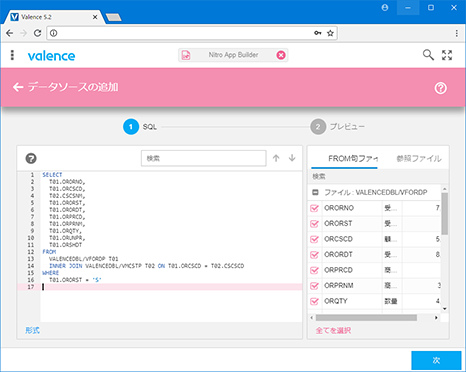The width and height of the screenshot is (466, 372).
Task: Click the browser back arrow
Action: (10, 33)
